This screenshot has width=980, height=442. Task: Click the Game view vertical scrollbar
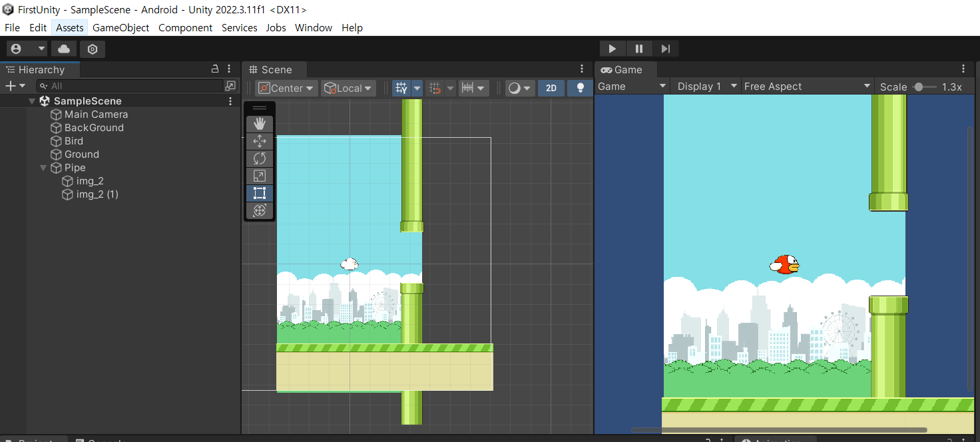pyautogui.click(x=971, y=259)
